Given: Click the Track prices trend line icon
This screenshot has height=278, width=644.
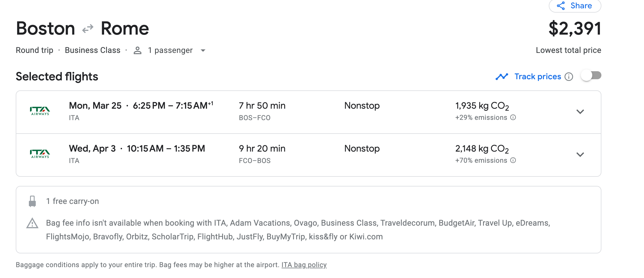Looking at the screenshot, I should click(x=502, y=77).
